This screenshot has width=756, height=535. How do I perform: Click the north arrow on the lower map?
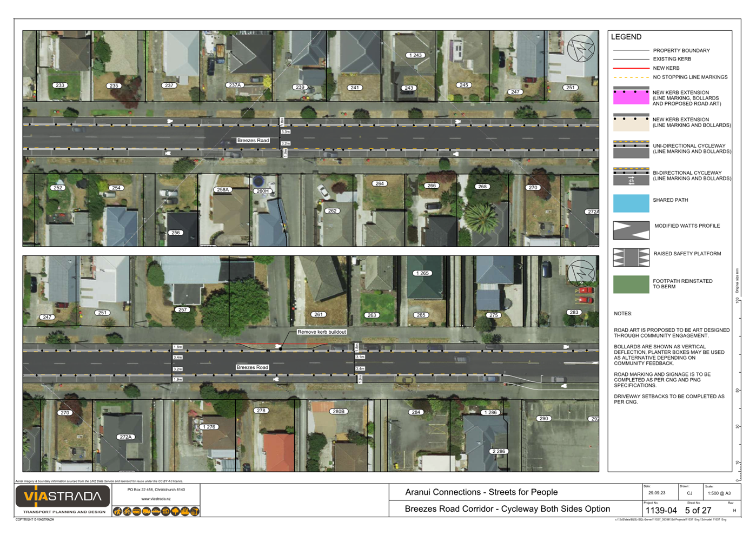click(581, 273)
